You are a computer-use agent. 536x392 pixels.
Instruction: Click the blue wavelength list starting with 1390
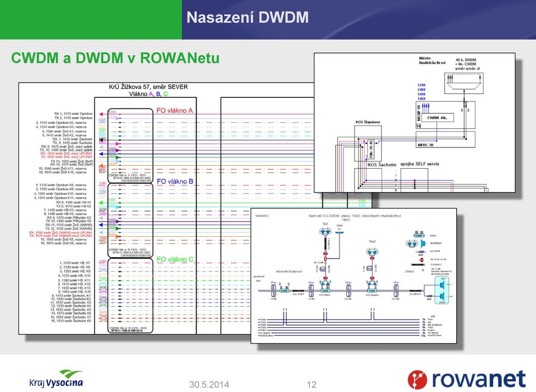[422, 92]
